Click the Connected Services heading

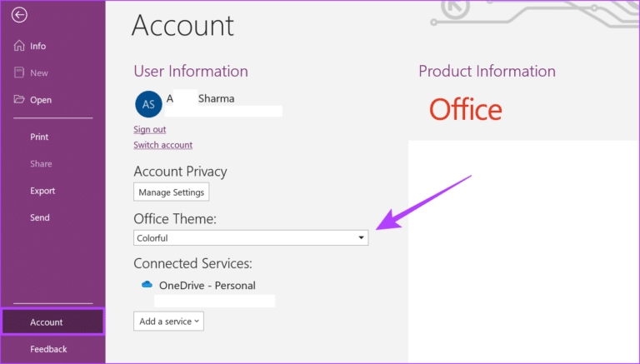[x=192, y=263]
